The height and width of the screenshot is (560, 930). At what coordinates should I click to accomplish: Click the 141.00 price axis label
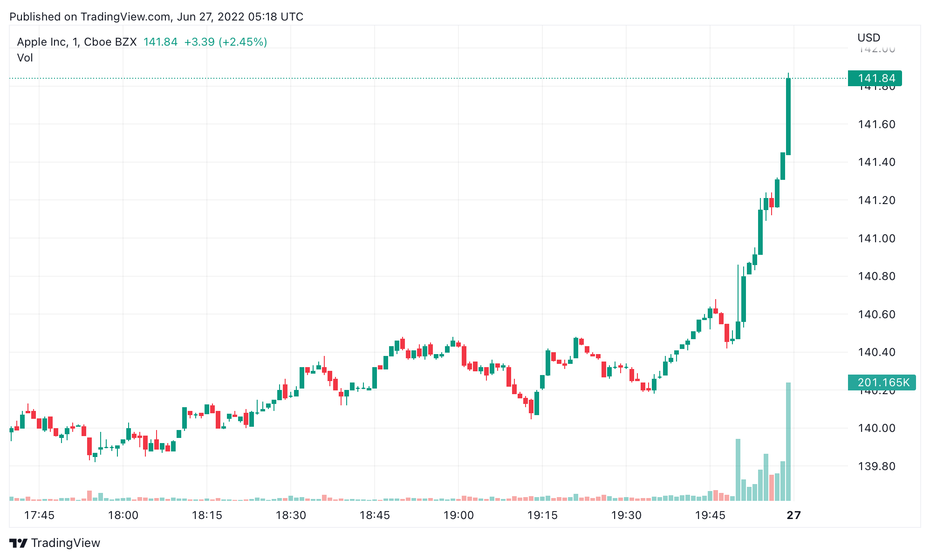[876, 239]
